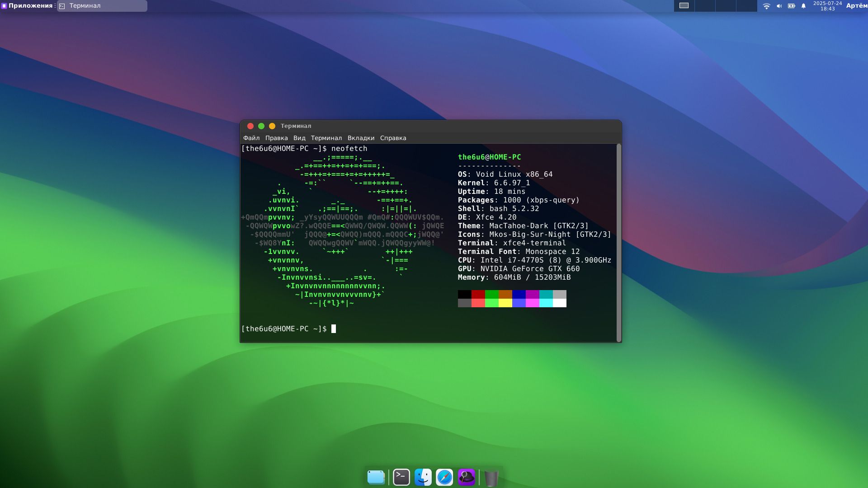
Task: Open the Trash can in dock
Action: pos(491,478)
